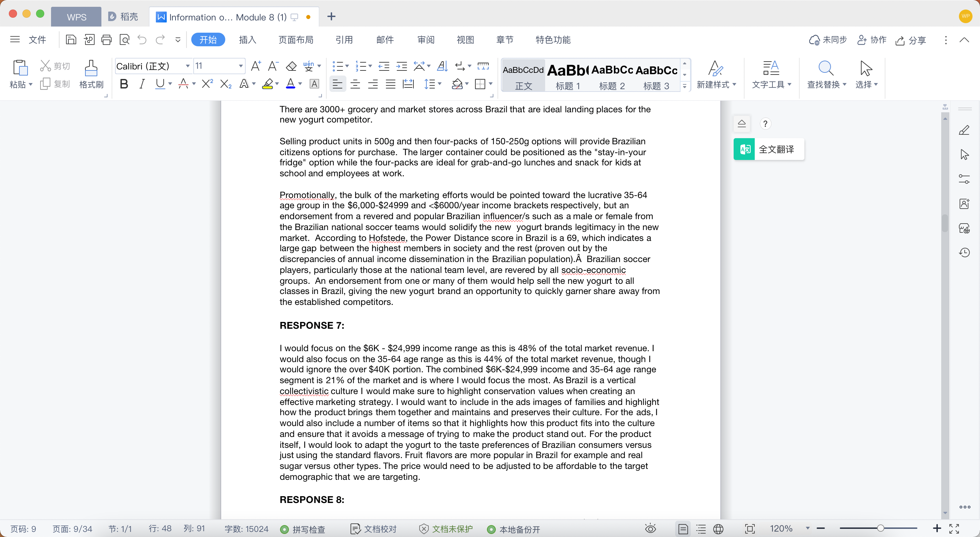Align paragraph left

click(337, 84)
